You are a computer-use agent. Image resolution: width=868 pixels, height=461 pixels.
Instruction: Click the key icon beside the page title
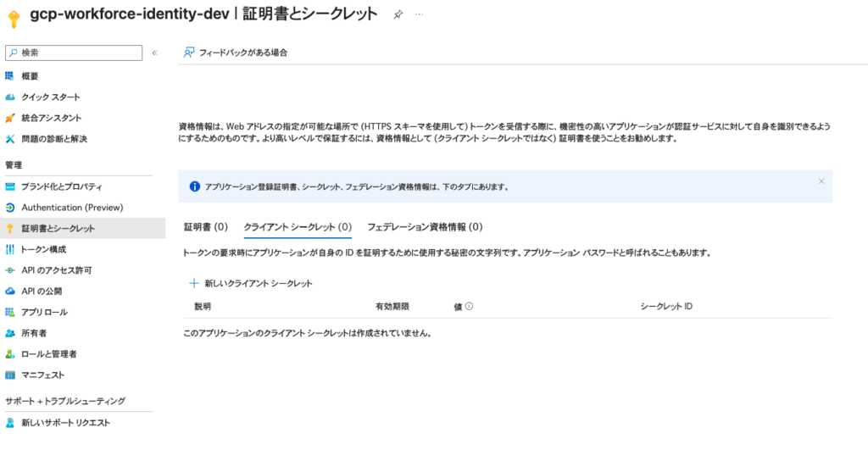pos(14,19)
